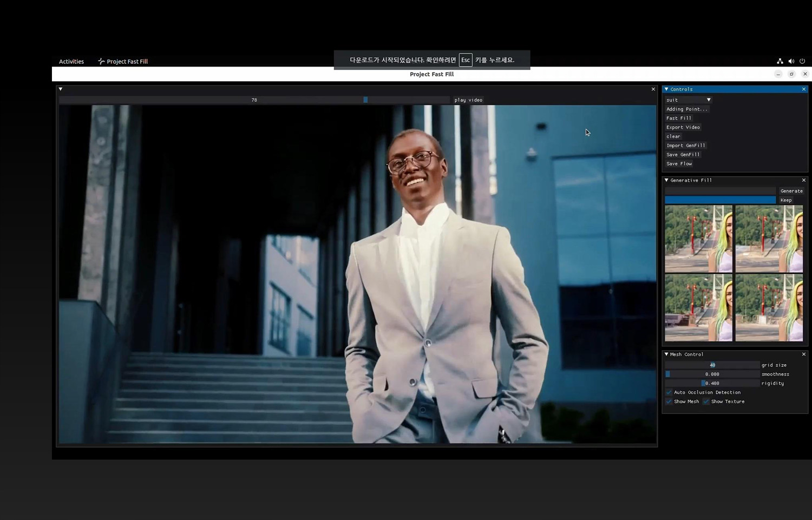Select the top-left generated thumbnail
The image size is (812, 520).
pyautogui.click(x=698, y=239)
